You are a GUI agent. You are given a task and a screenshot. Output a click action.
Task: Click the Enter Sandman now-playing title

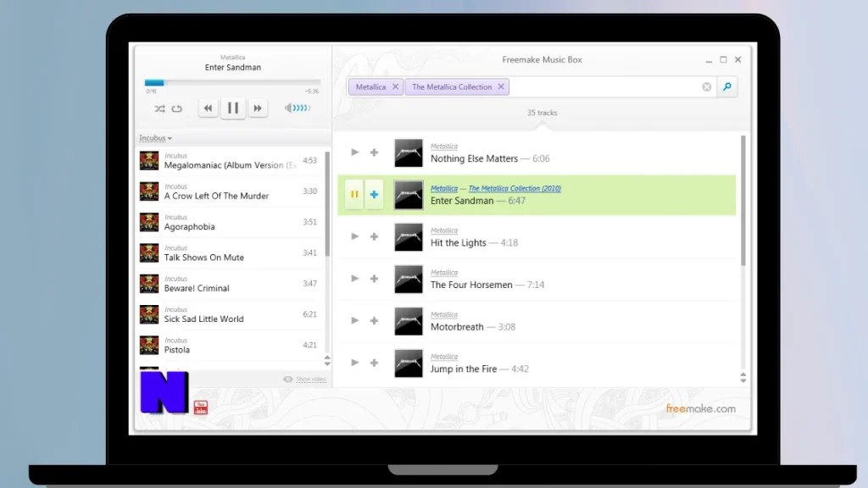[233, 68]
